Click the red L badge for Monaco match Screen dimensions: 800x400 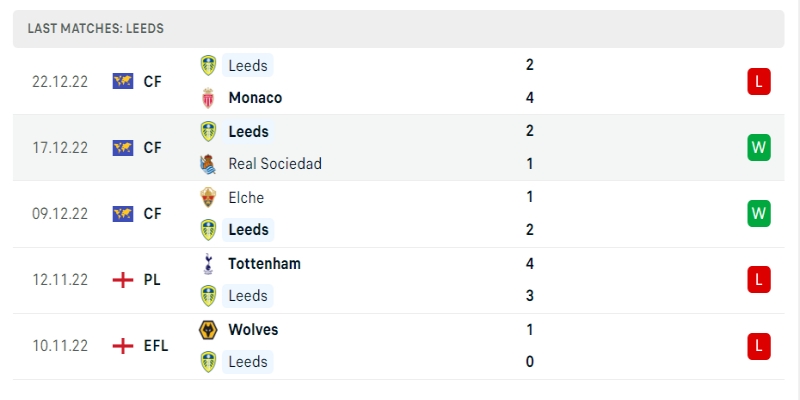coord(758,81)
